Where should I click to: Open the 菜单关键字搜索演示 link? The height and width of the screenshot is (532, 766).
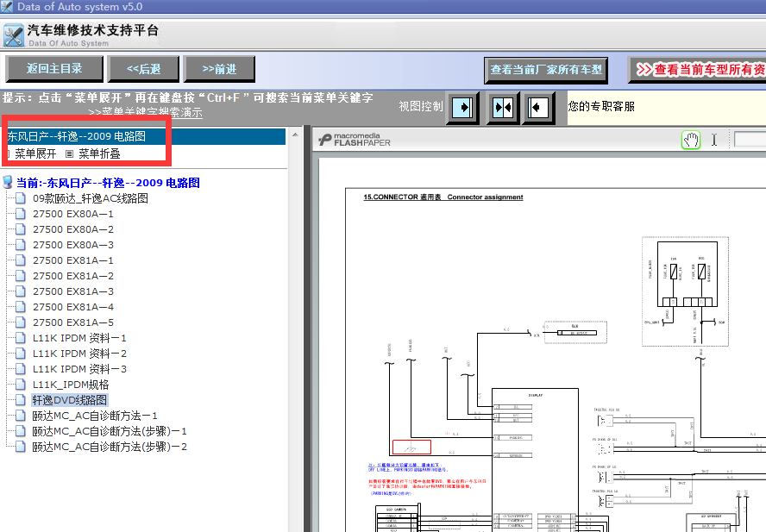[x=145, y=113]
